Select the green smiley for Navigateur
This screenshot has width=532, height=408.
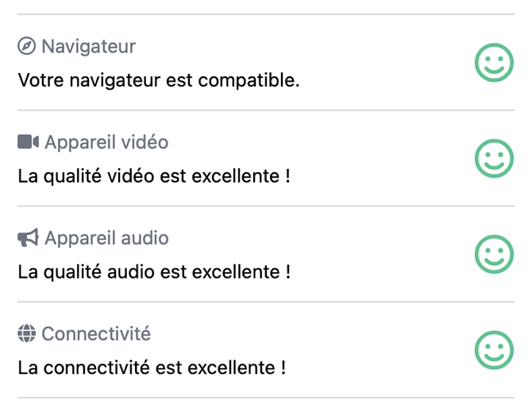click(x=494, y=63)
